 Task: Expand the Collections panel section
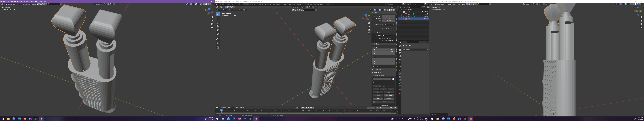click(x=377, y=70)
